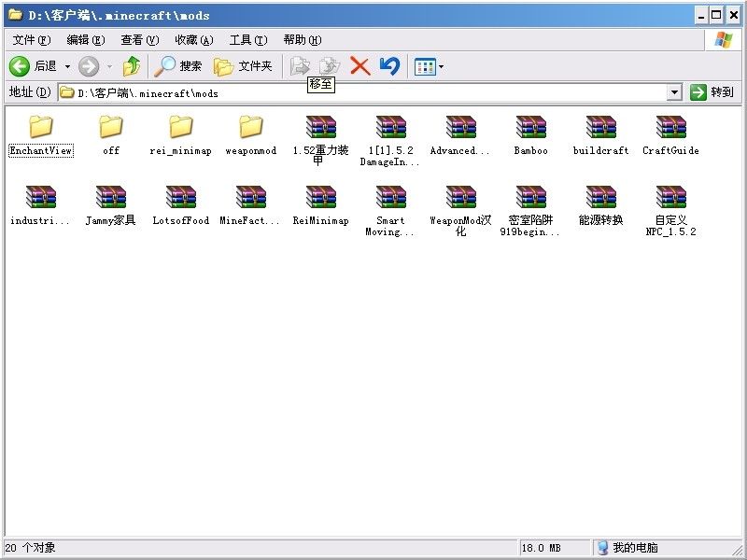Image resolution: width=747 pixels, height=560 pixels.
Task: Maximize the mods Explorer window
Action: coord(716,16)
